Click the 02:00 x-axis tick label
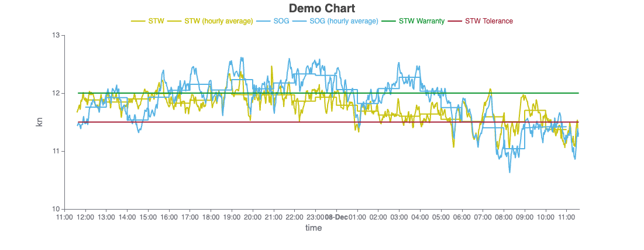The width and height of the screenshot is (644, 250). tap(378, 216)
